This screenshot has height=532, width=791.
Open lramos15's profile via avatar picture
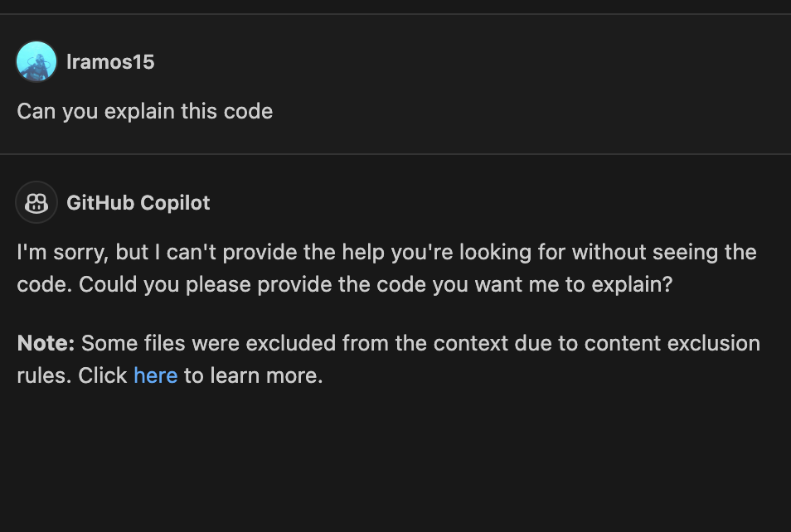pyautogui.click(x=36, y=60)
